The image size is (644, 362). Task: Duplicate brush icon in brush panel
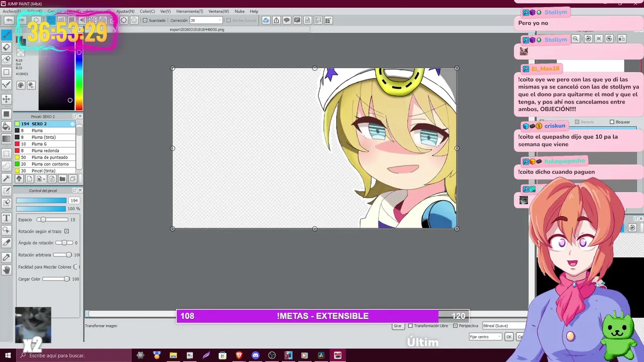[x=73, y=179]
